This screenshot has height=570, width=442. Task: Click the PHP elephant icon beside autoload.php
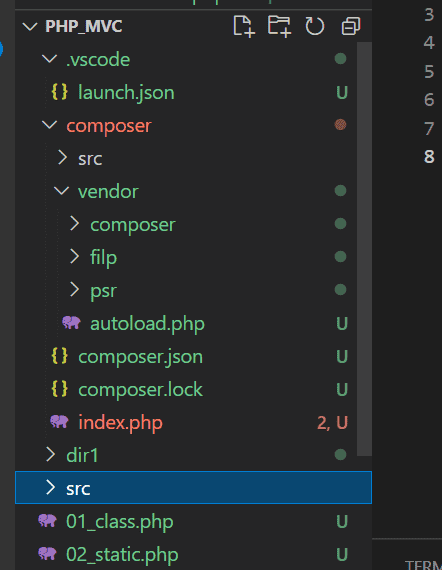[71, 323]
